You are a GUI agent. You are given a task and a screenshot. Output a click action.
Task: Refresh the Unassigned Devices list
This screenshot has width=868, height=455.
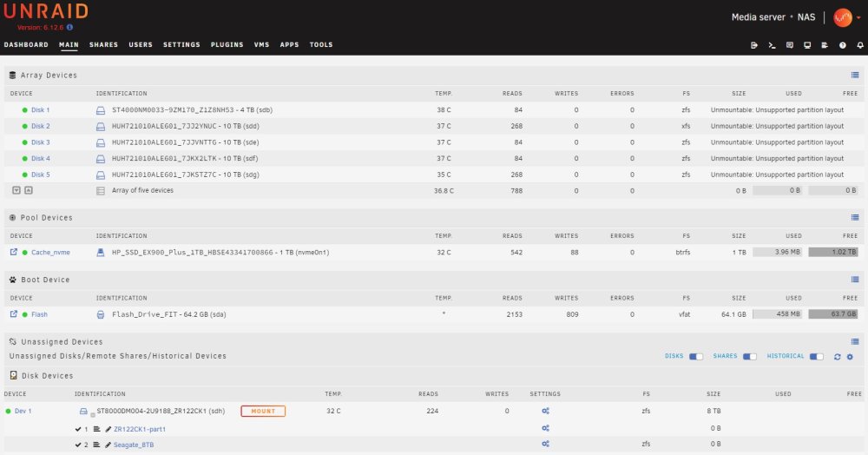[837, 357]
